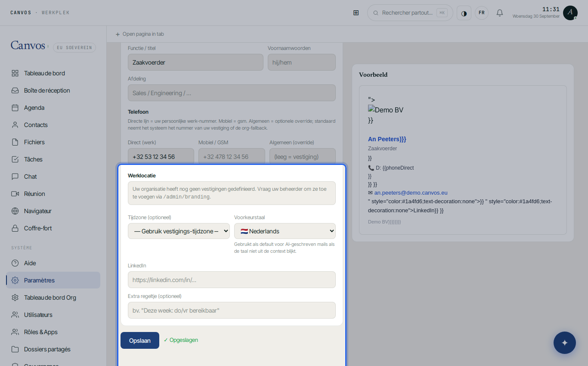
Task: Open the Tijdzone dropdown
Action: click(179, 231)
